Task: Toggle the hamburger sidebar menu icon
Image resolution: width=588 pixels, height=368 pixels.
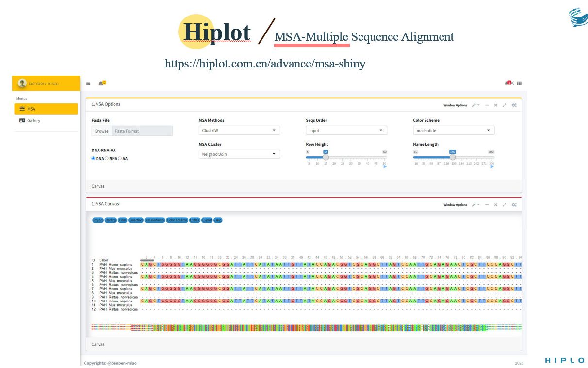Action: [x=88, y=84]
